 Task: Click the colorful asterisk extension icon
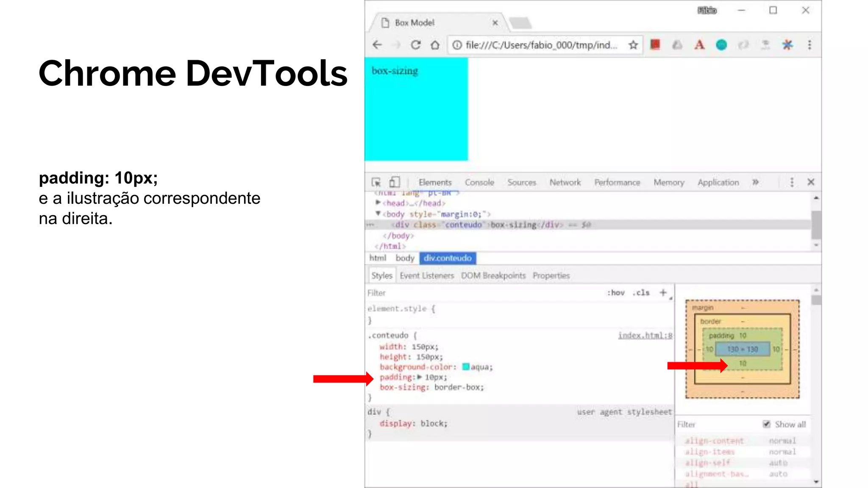point(787,44)
